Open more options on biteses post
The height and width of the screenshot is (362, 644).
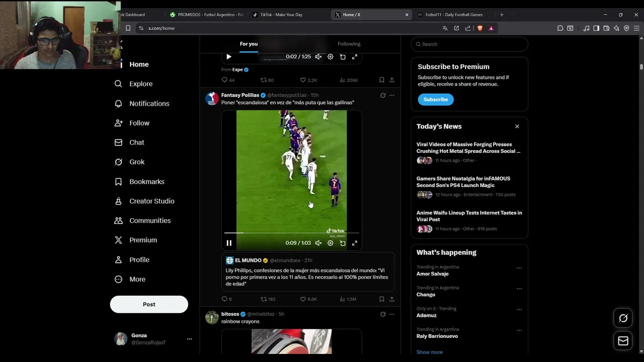pyautogui.click(x=392, y=314)
